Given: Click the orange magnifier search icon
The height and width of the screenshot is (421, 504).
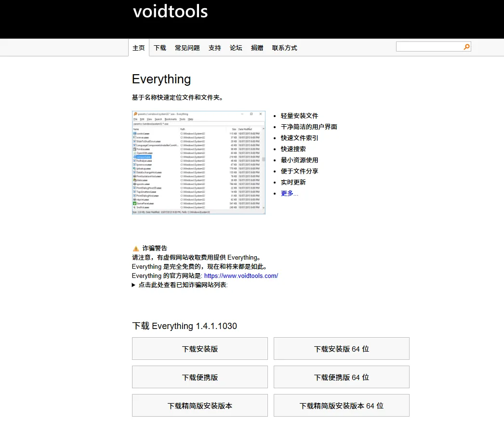Looking at the screenshot, I should pos(466,47).
